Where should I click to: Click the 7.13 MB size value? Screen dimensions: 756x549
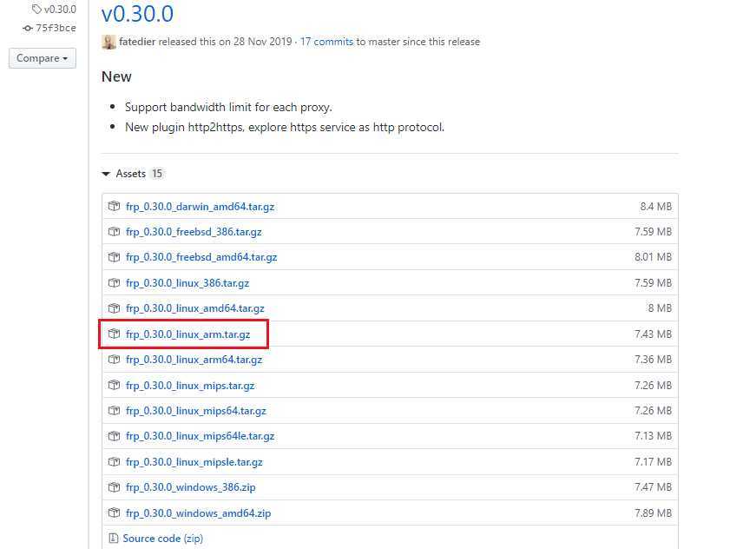653,436
